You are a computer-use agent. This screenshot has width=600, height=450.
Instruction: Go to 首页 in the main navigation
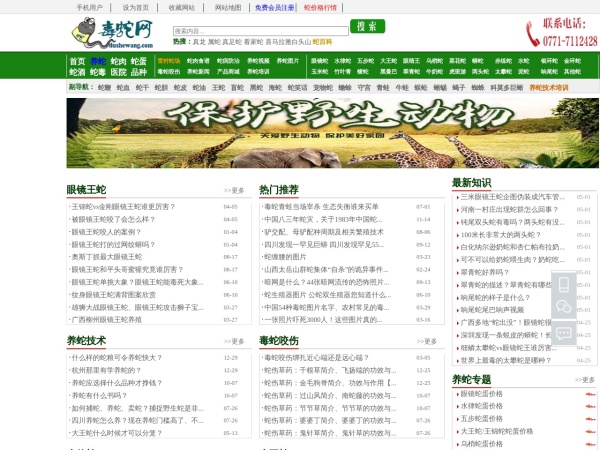[77, 61]
